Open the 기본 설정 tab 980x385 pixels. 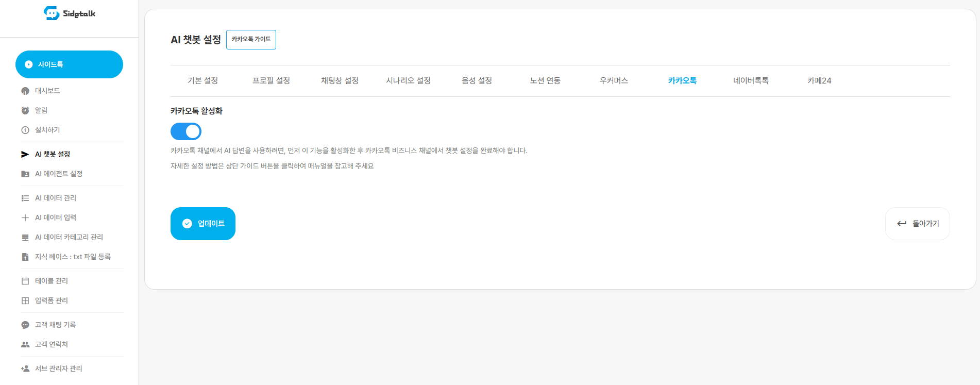pyautogui.click(x=202, y=80)
